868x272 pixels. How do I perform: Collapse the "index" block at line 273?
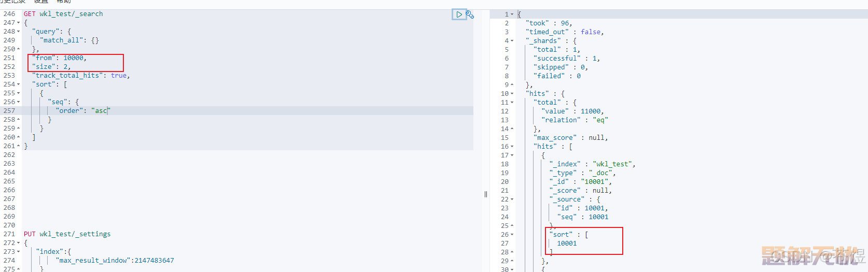pyautogui.click(x=19, y=252)
